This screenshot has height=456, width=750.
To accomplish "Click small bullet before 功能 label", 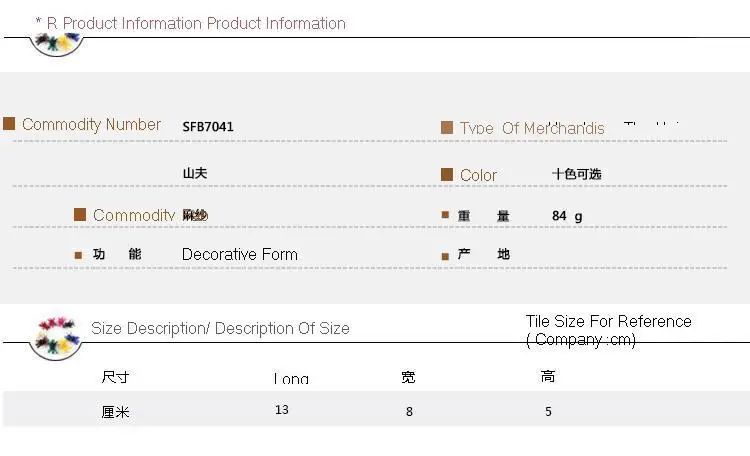I will pyautogui.click(x=78, y=255).
